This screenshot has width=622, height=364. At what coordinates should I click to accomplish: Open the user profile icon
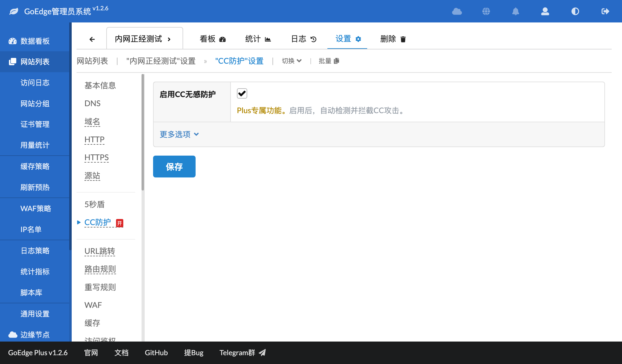(545, 12)
